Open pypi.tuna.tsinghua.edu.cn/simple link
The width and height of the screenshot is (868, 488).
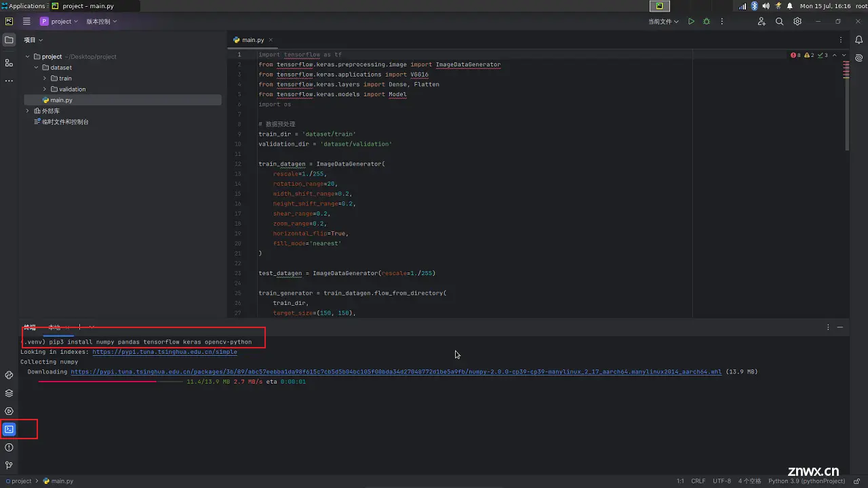tap(165, 352)
